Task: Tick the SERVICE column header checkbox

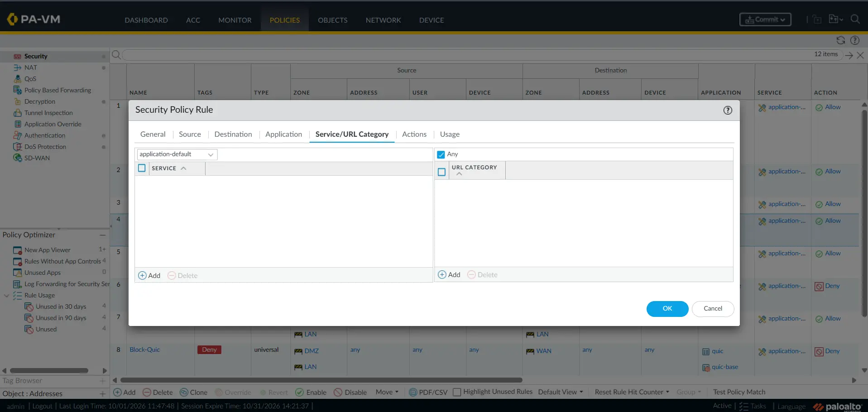Action: point(142,168)
